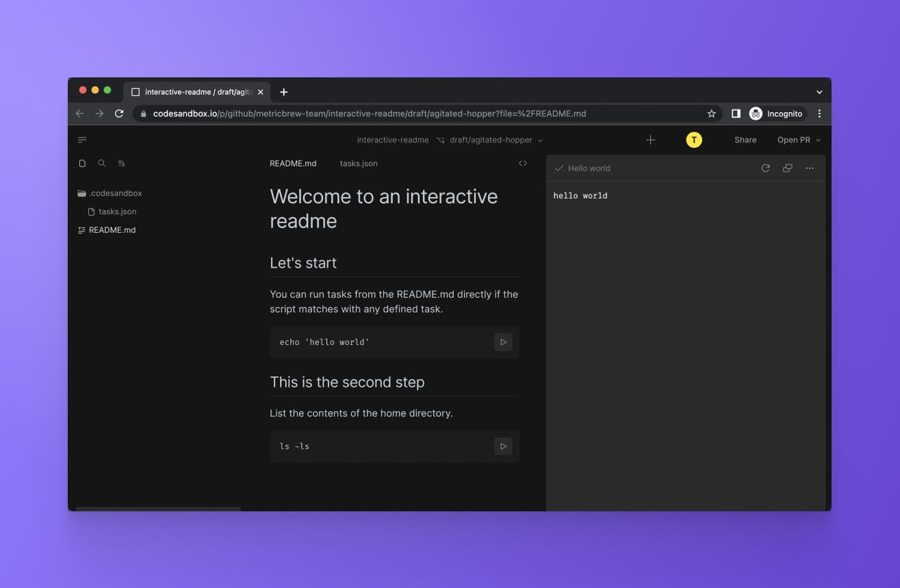Open the code editor view via brackets icon
Image resolution: width=900 pixels, height=588 pixels.
(523, 163)
